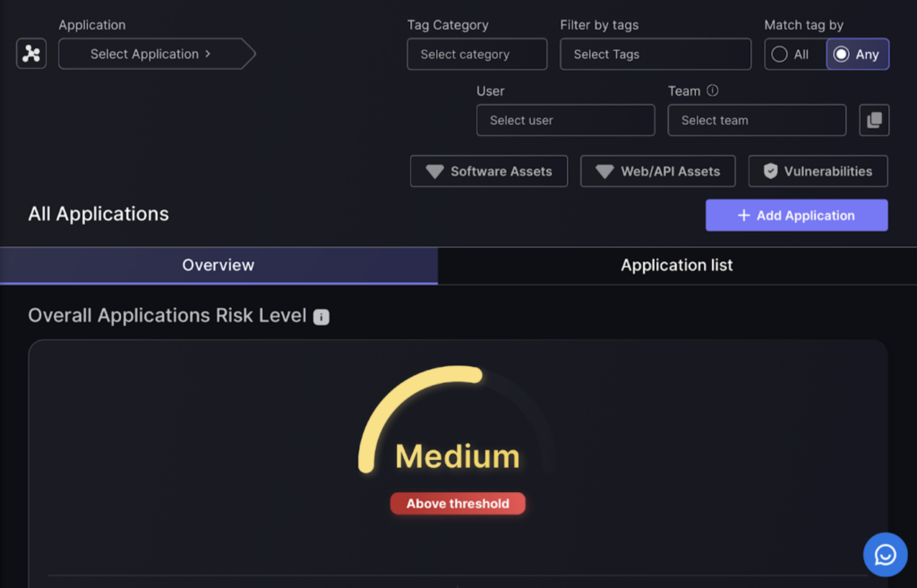
Task: Open the Select user dropdown
Action: [566, 121]
